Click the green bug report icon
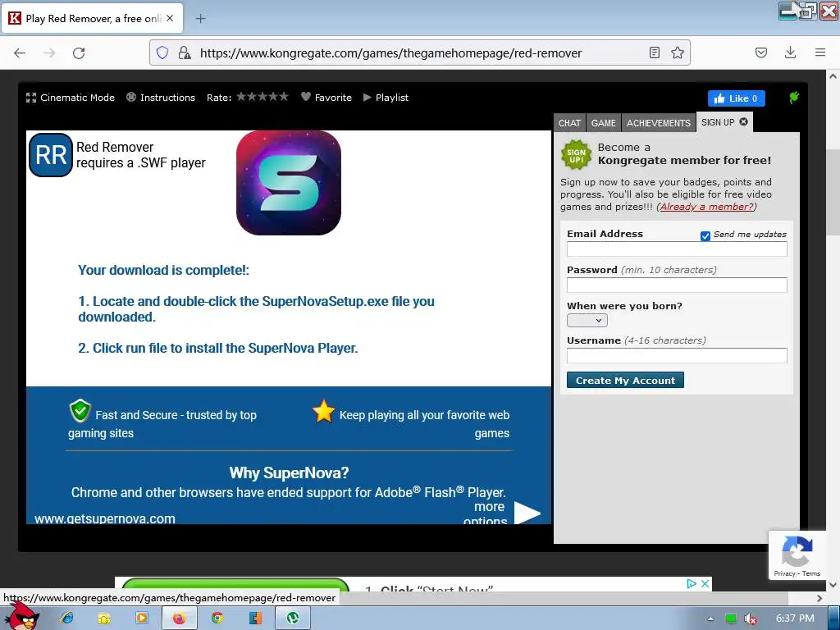The width and height of the screenshot is (840, 630). 794,98
